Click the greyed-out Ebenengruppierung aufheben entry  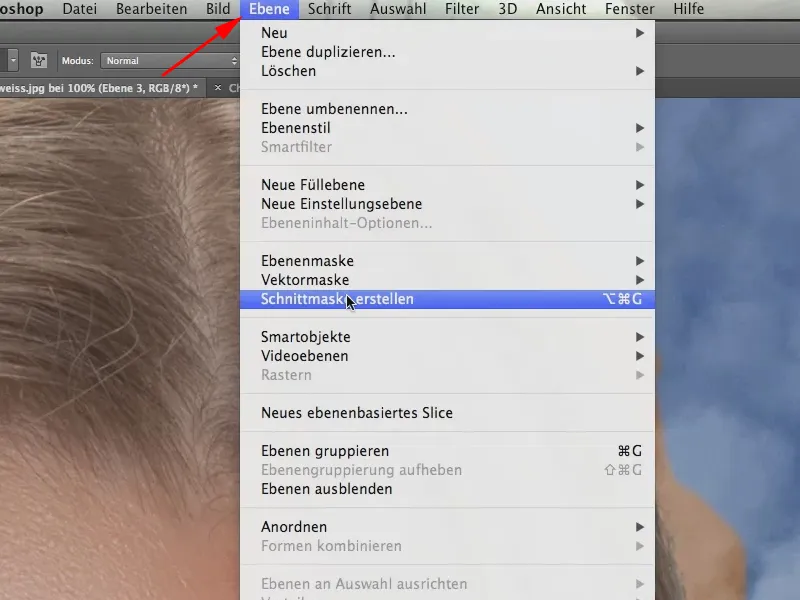[447, 470]
